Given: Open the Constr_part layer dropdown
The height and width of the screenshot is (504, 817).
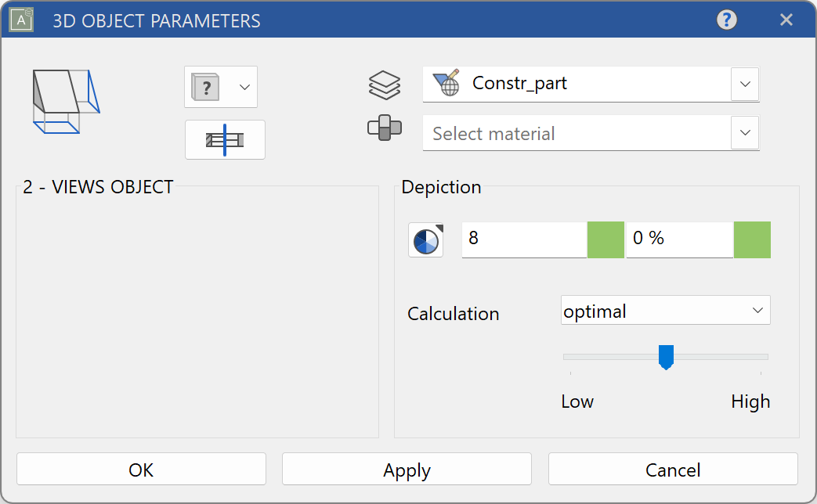Looking at the screenshot, I should pos(744,84).
